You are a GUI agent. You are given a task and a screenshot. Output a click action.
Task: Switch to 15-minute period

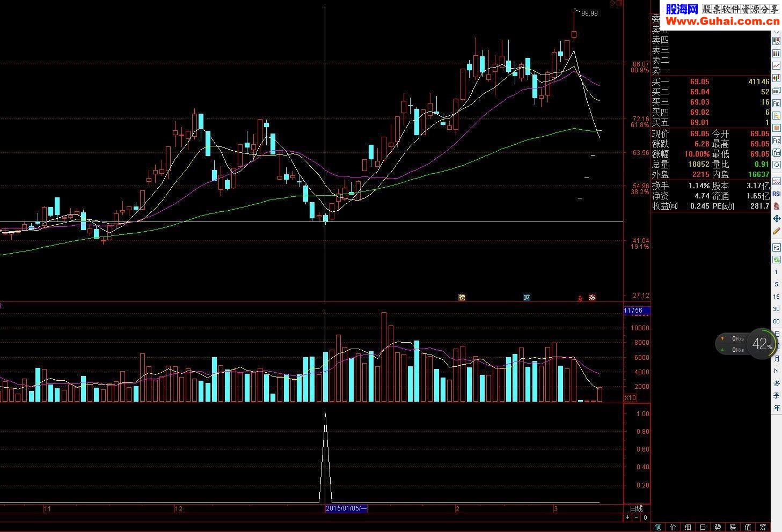pos(776,297)
